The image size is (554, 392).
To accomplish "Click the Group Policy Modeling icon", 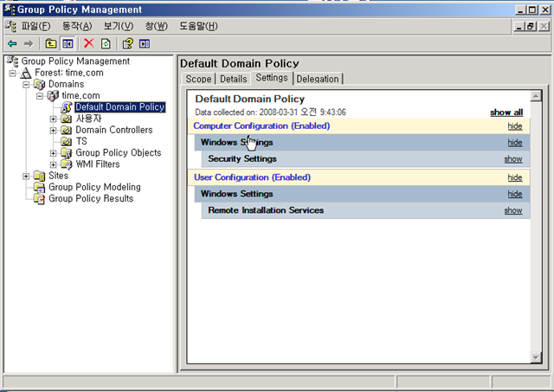I will click(x=39, y=187).
